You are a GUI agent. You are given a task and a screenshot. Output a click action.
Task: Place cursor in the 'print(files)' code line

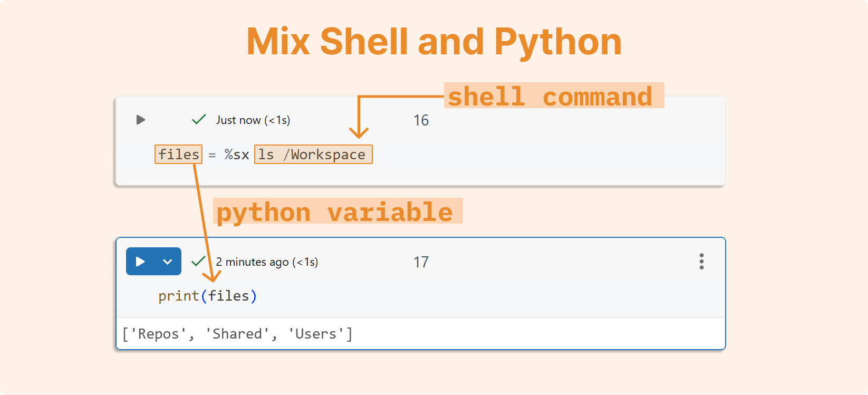[x=208, y=296]
